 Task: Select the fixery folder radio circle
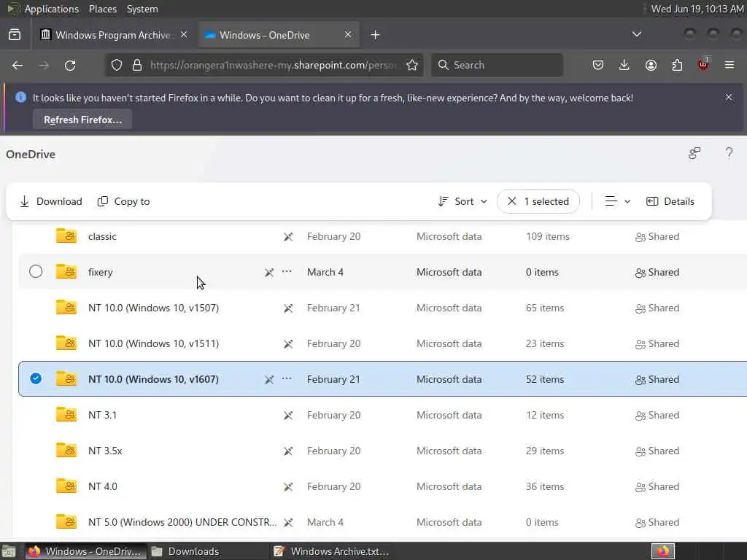pos(36,271)
